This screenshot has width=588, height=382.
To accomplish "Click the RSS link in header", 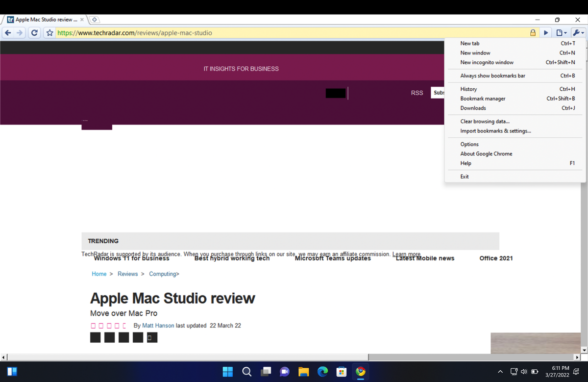I will 417,93.
